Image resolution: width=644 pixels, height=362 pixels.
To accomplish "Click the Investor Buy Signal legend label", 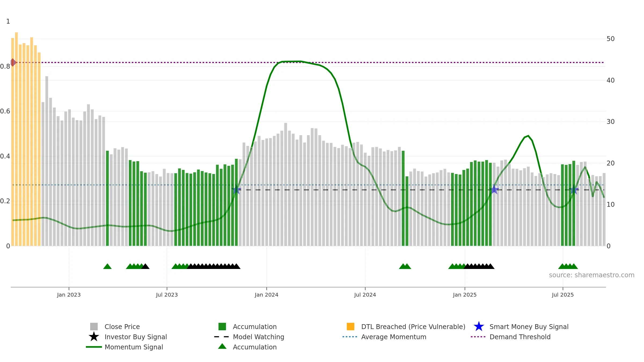I will pyautogui.click(x=136, y=337).
